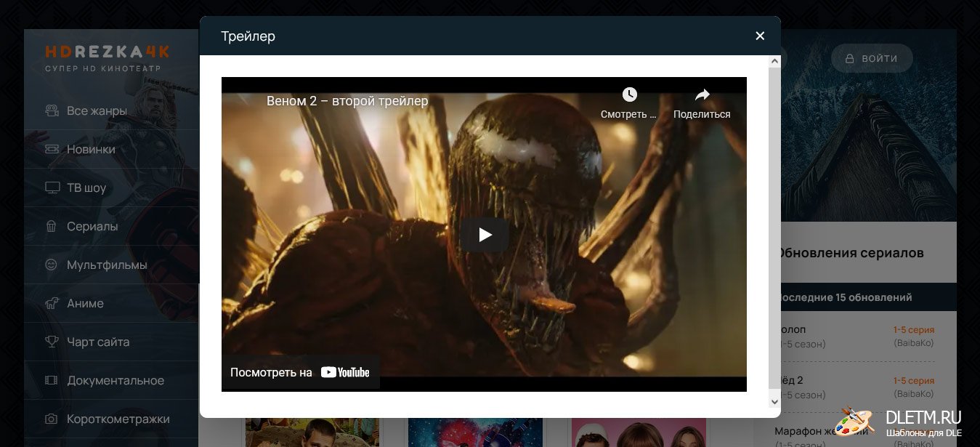This screenshot has width=980, height=447.
Task: Click the icon beside Все жанры
Action: (x=52, y=110)
